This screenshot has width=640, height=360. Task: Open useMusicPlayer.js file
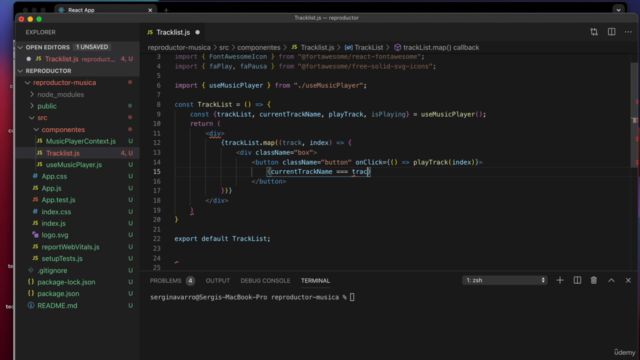pos(74,165)
